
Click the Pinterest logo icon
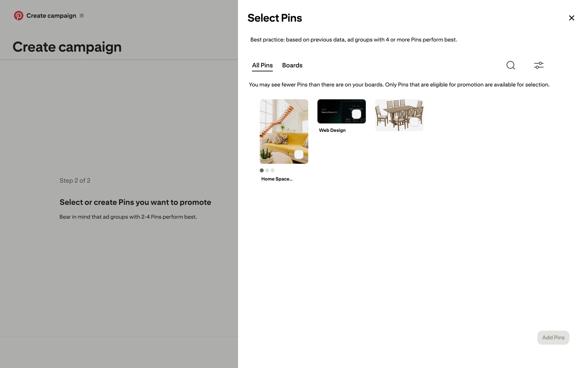pyautogui.click(x=18, y=16)
